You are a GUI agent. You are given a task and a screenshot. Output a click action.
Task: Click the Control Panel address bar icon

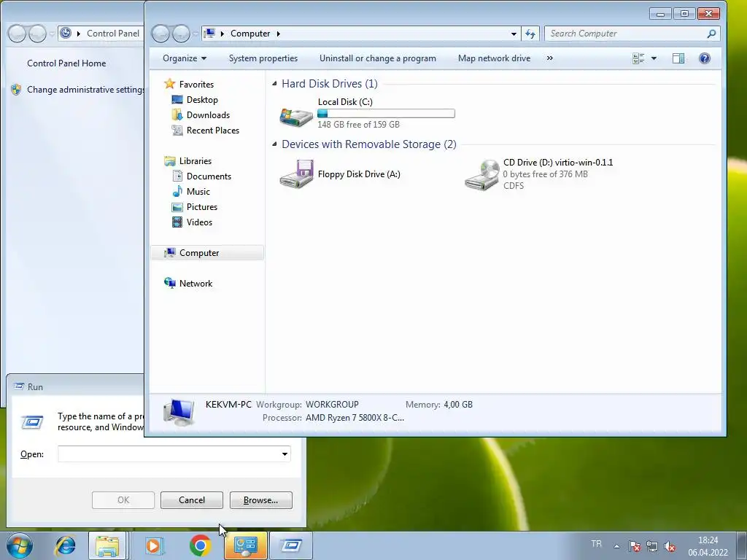pyautogui.click(x=66, y=33)
